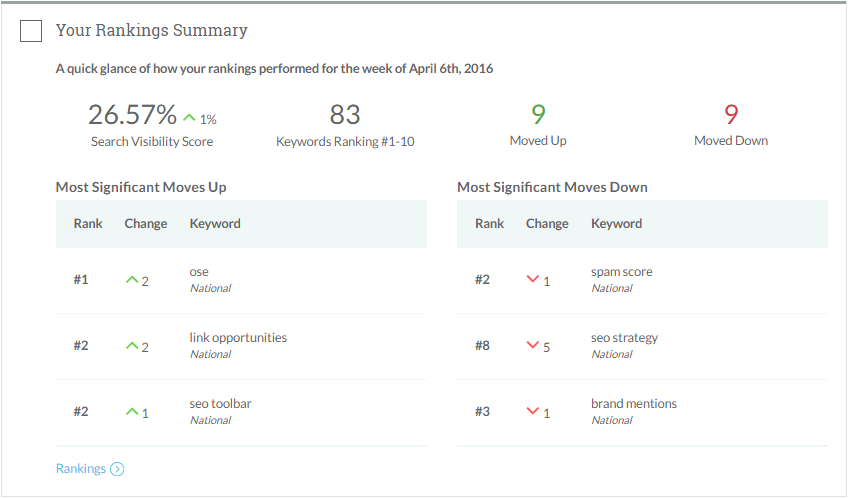Click the up arrow for link opportunities
Viewport: 851px width, 499px height.
pyautogui.click(x=131, y=346)
